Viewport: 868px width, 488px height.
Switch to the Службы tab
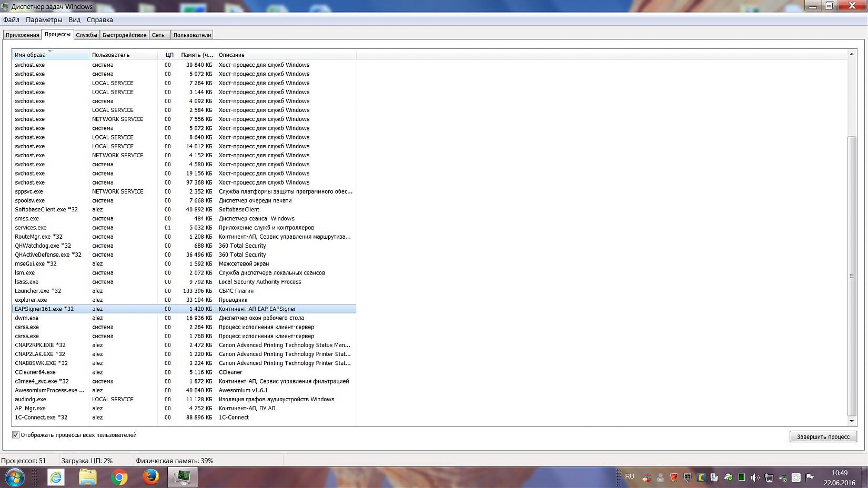click(86, 35)
